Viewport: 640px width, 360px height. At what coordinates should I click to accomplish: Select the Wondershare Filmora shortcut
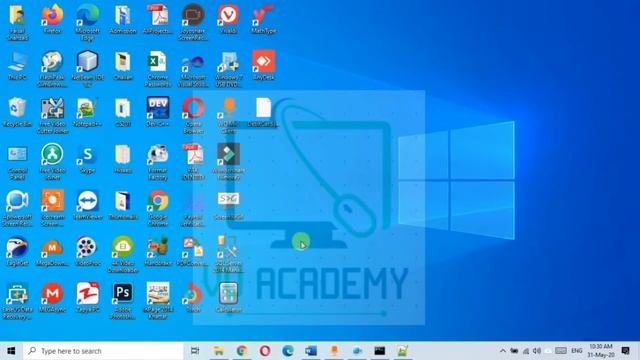(x=228, y=162)
